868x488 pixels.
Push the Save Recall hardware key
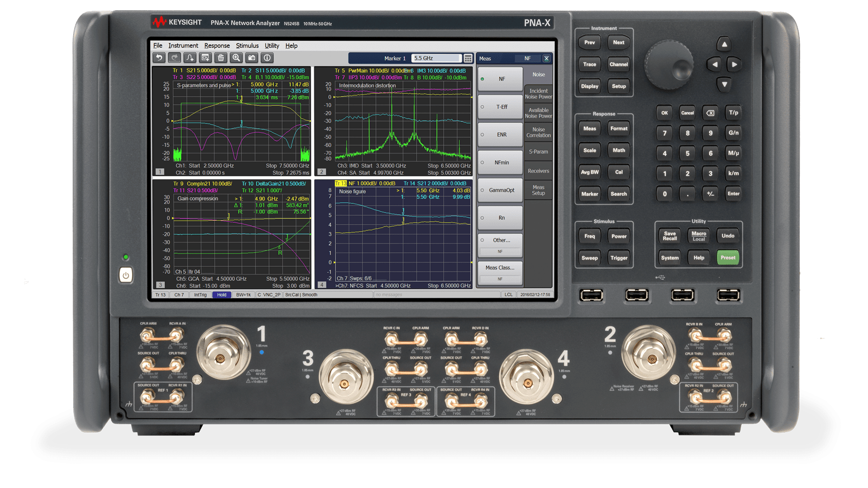point(670,236)
